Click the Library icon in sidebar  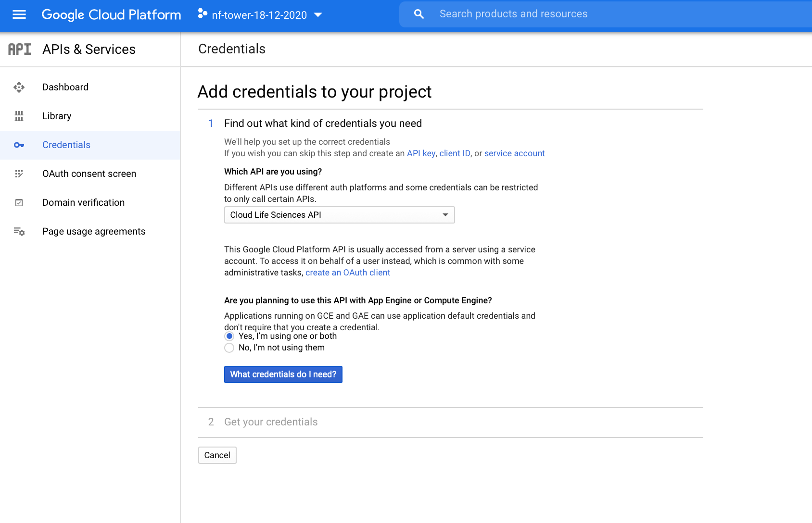click(19, 116)
